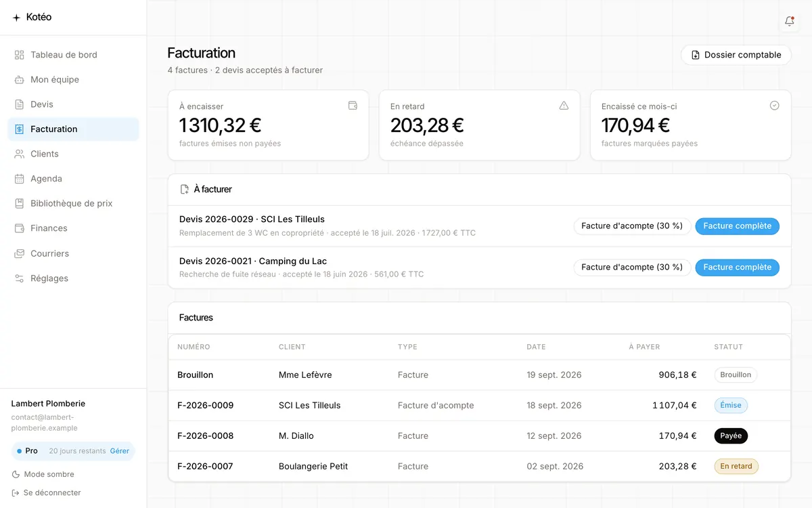Image resolution: width=812 pixels, height=508 pixels.
Task: Open Tableau de bord page
Action: [73, 55]
